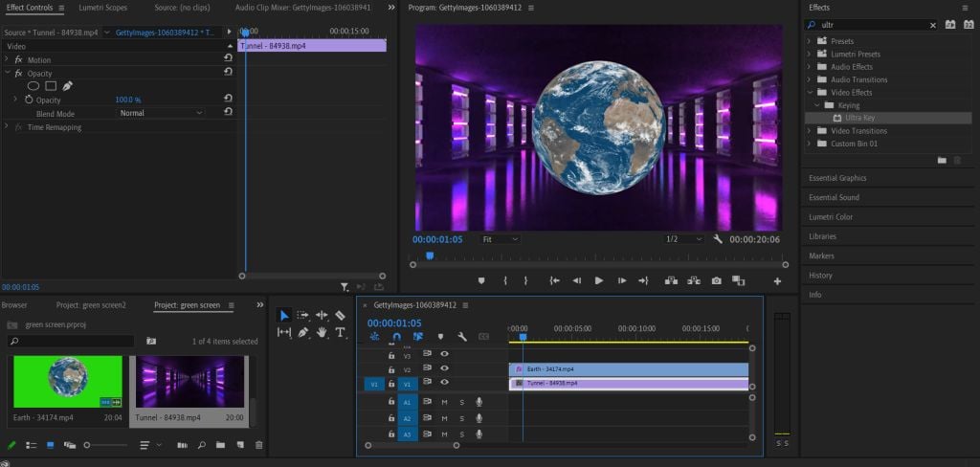Reset the Motion effect parameters
980x467 pixels.
[228, 59]
